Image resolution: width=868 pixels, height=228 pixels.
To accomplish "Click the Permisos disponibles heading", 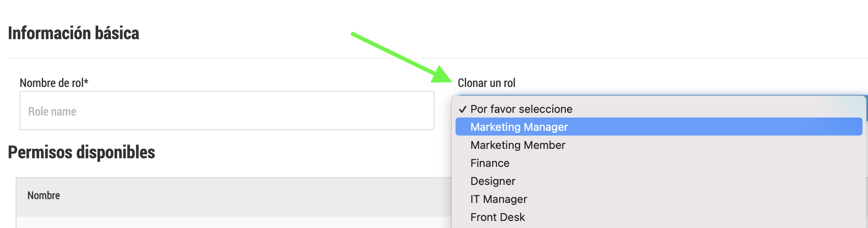I will click(x=81, y=152).
